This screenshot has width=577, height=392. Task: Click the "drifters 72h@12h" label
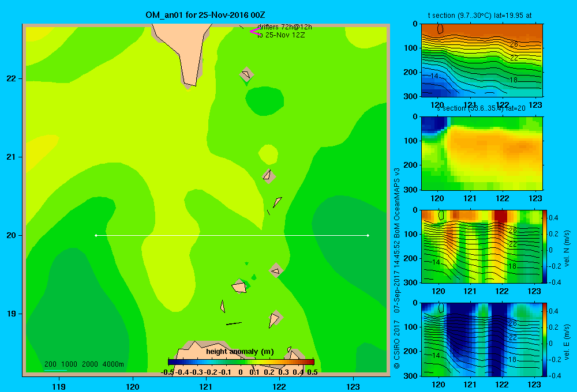click(x=284, y=27)
